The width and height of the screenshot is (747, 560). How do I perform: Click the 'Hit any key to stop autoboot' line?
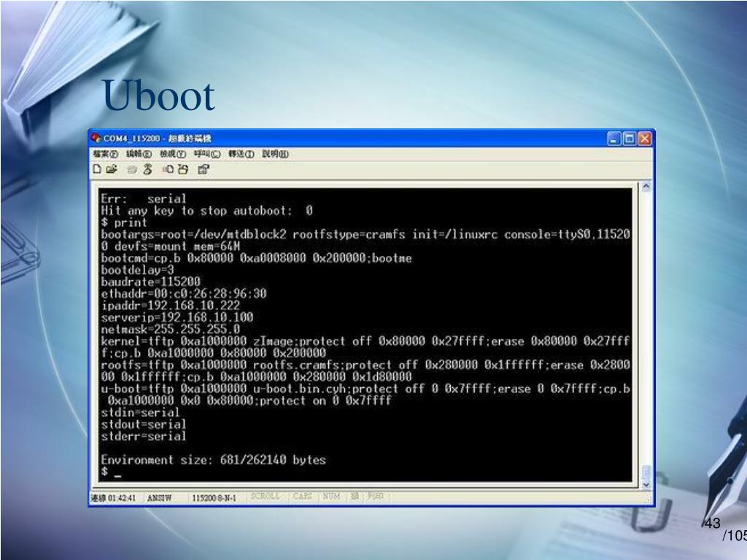click(x=206, y=211)
